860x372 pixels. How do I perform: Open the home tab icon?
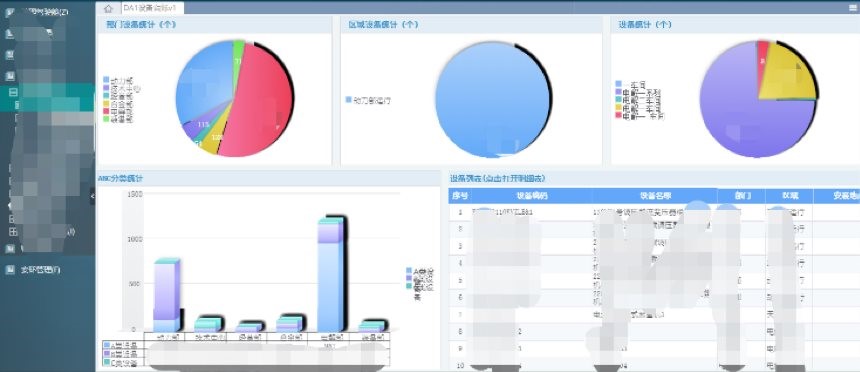point(108,8)
